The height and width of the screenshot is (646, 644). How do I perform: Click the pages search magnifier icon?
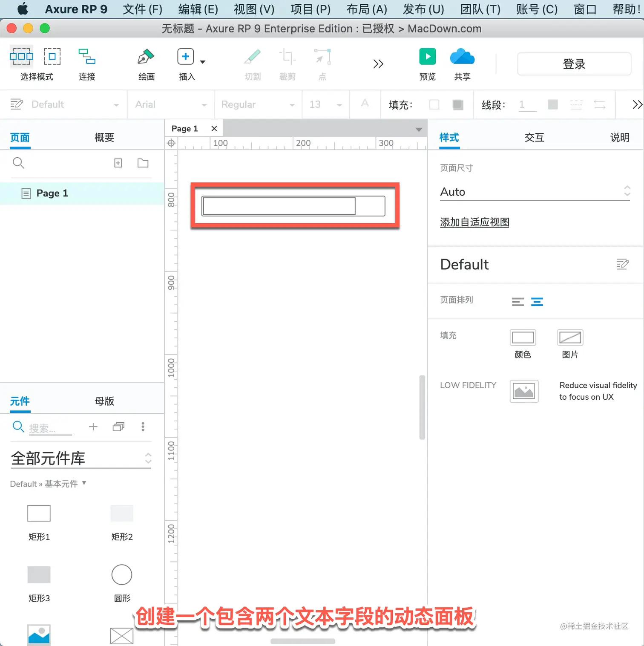[18, 163]
